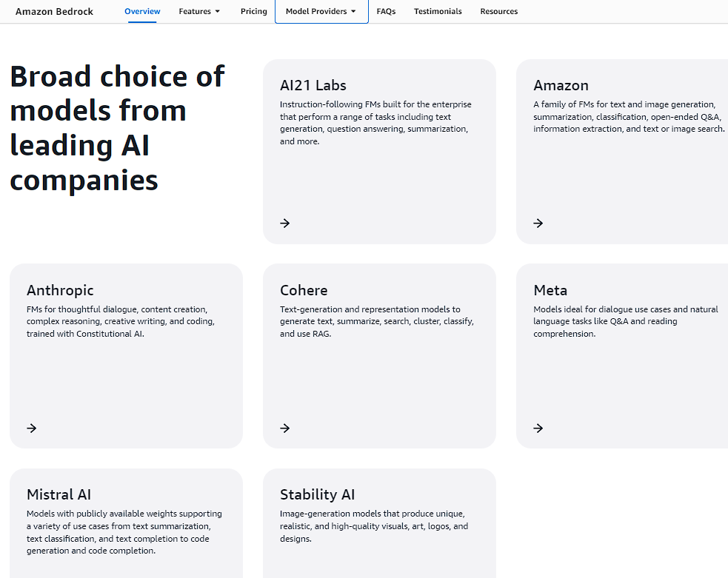Click the Anthropic card title
This screenshot has height=578, width=728.
coord(60,290)
